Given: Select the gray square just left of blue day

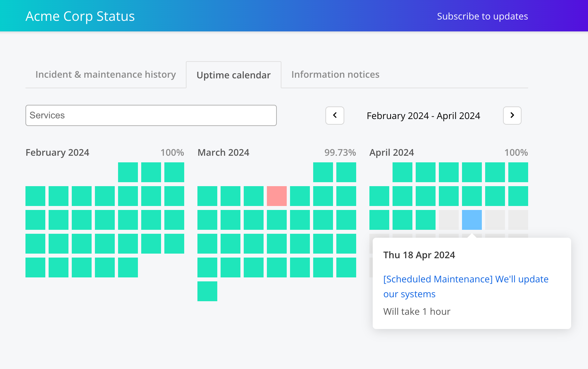Looking at the screenshot, I should 449,220.
